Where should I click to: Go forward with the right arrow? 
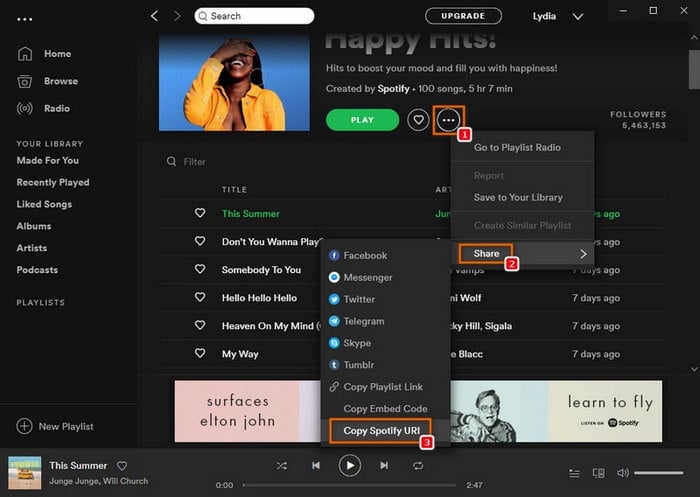pos(177,16)
